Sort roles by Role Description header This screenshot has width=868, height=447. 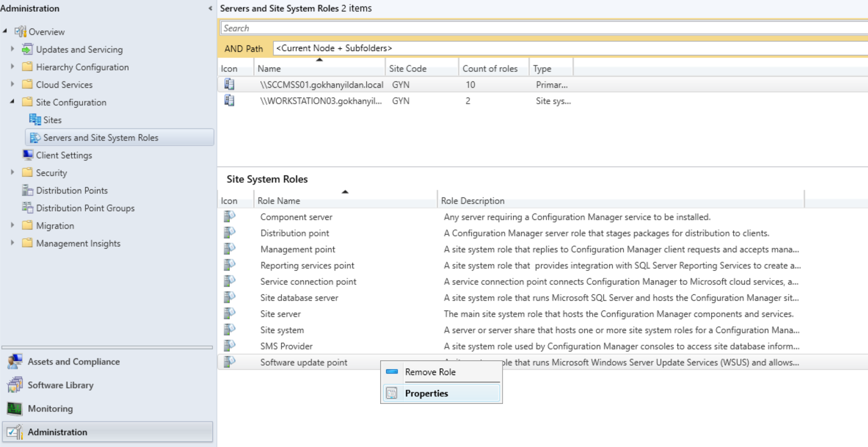pos(621,201)
